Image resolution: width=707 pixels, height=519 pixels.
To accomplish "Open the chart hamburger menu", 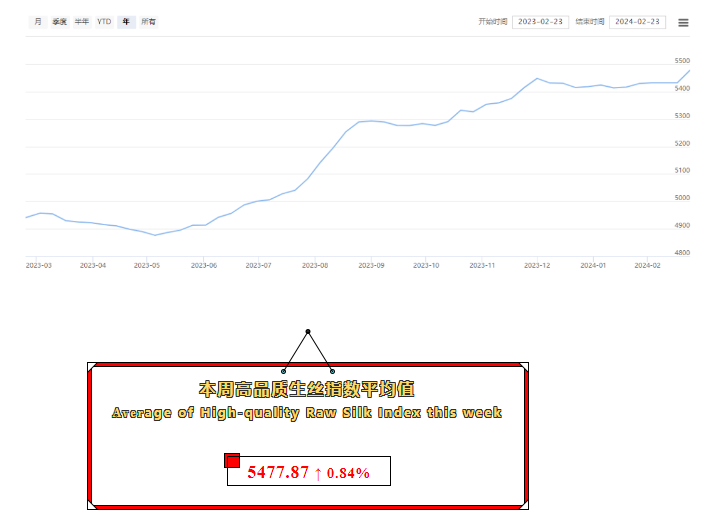I will (x=683, y=22).
